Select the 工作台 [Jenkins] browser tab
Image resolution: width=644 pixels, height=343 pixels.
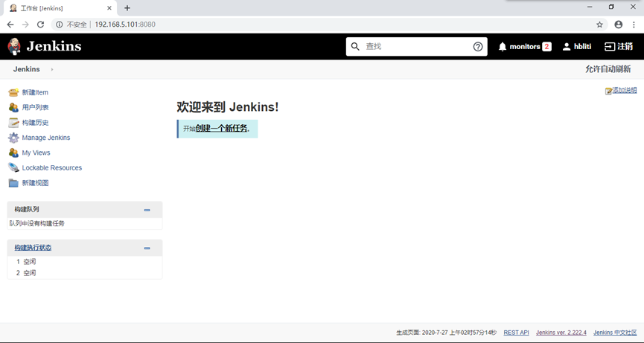(60, 7)
